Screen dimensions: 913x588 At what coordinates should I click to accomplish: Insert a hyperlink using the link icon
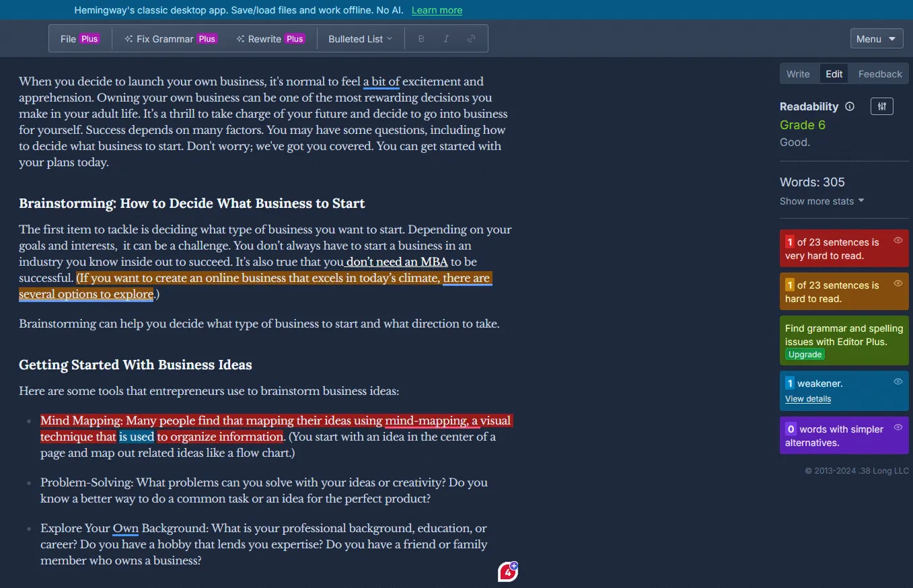click(471, 38)
